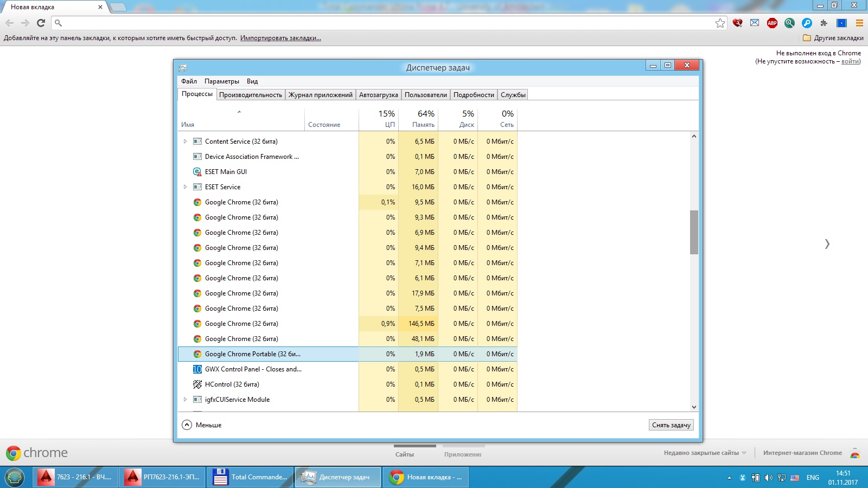868x488 pixels.
Task: Open the mail envelope extension
Action: click(755, 23)
